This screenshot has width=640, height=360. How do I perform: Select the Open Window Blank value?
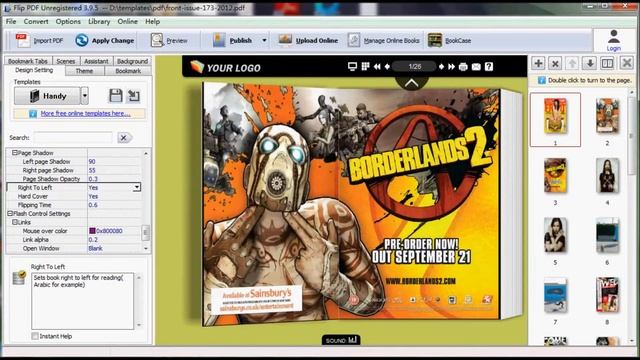96,248
